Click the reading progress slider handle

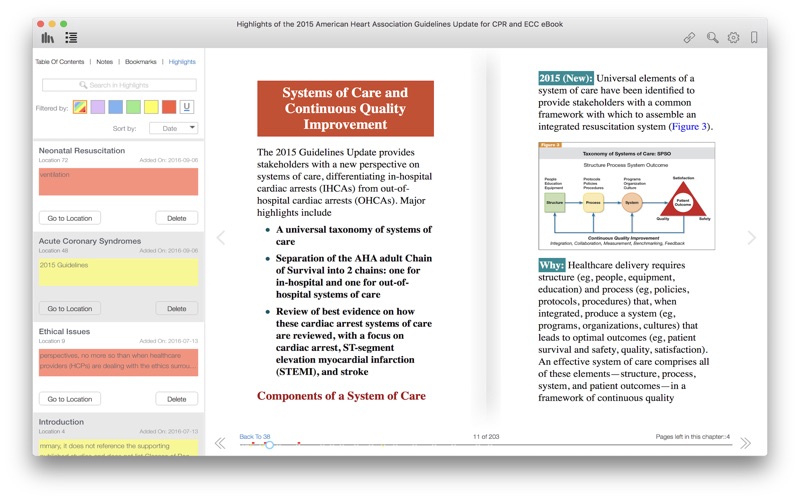(269, 444)
